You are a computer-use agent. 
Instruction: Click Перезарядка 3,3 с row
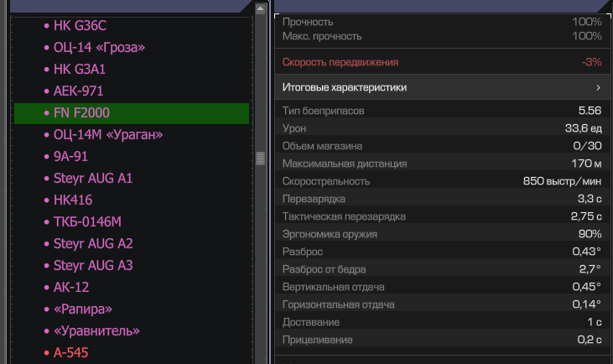coord(443,199)
